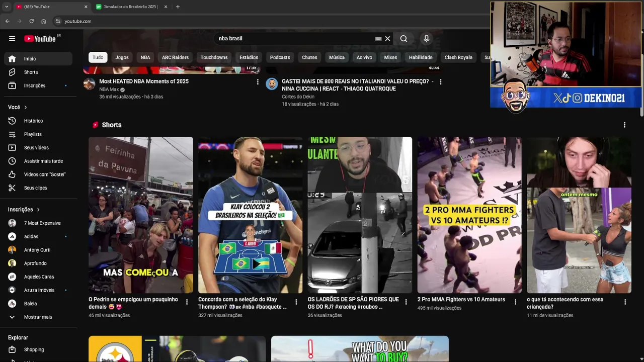Go back with browser back arrow

click(x=7, y=21)
